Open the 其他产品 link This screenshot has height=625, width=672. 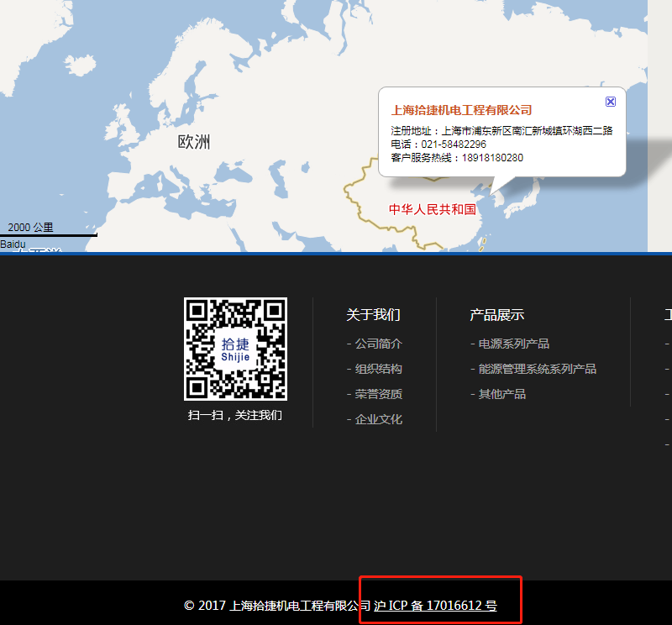pyautogui.click(x=501, y=393)
